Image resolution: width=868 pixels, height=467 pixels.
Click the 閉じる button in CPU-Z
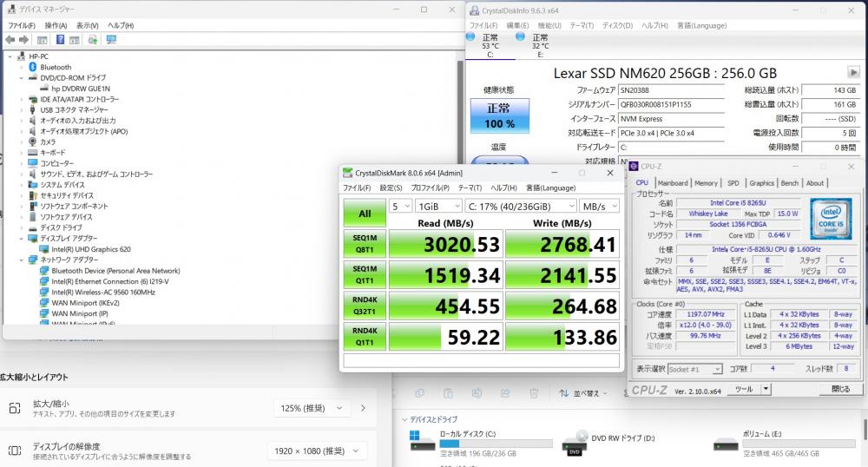(840, 389)
